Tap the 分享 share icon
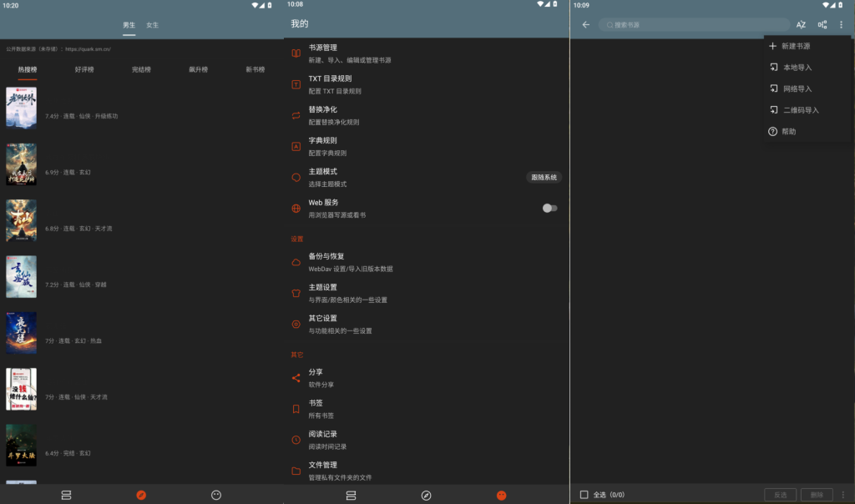 tap(296, 376)
